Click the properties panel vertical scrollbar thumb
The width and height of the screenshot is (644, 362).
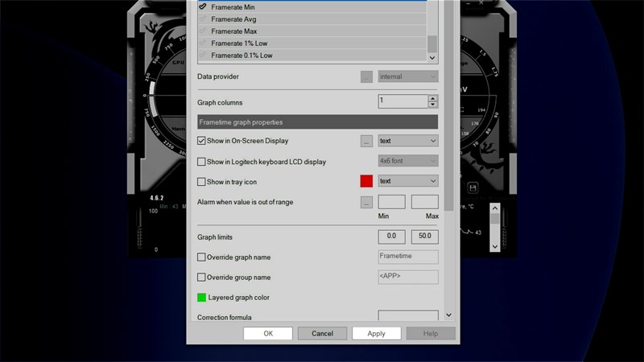pyautogui.click(x=449, y=105)
